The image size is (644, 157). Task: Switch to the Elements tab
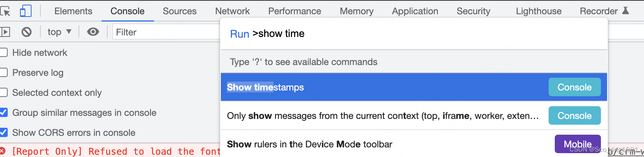(73, 11)
